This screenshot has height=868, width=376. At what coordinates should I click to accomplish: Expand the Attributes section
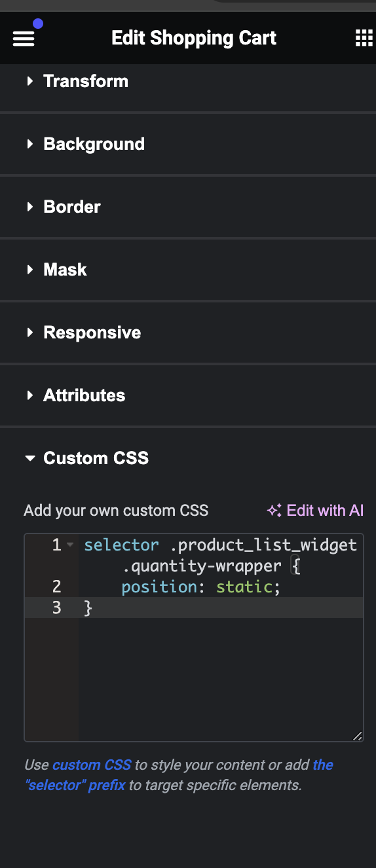tap(188, 395)
